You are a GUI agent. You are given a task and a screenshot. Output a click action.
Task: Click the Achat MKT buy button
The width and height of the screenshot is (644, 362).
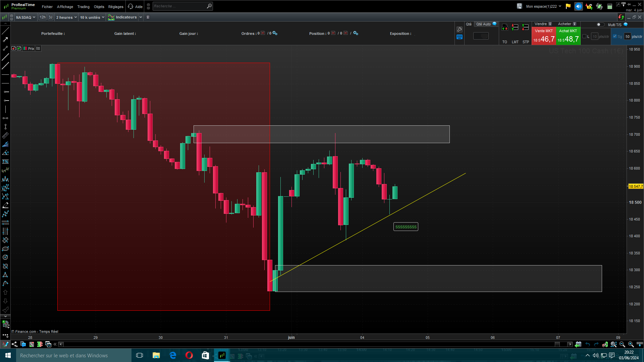tap(568, 36)
